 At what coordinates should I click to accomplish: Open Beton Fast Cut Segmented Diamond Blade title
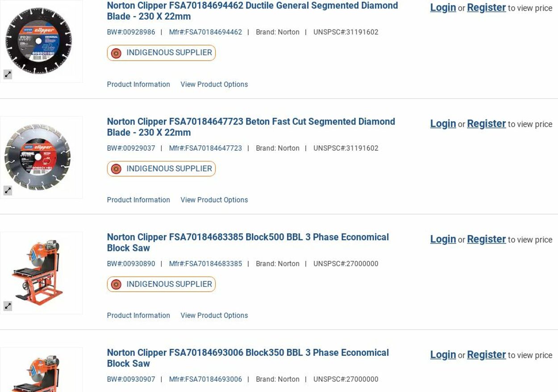pos(251,127)
